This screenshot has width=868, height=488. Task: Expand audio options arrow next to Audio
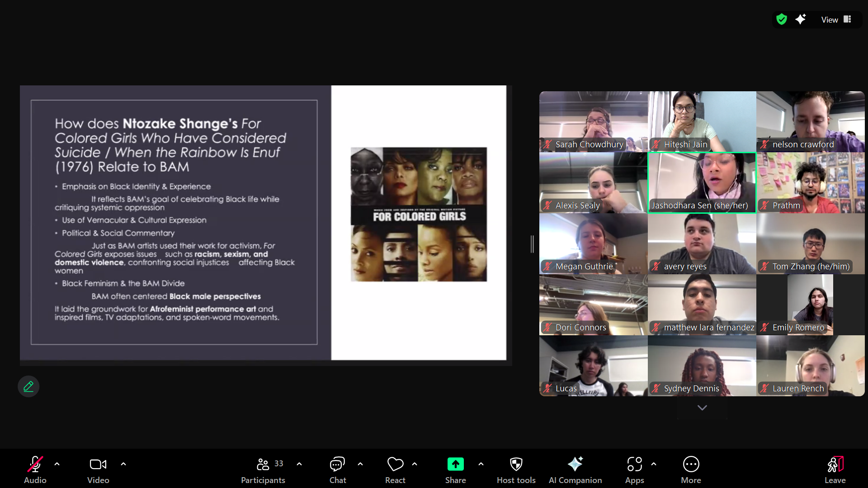tap(57, 464)
